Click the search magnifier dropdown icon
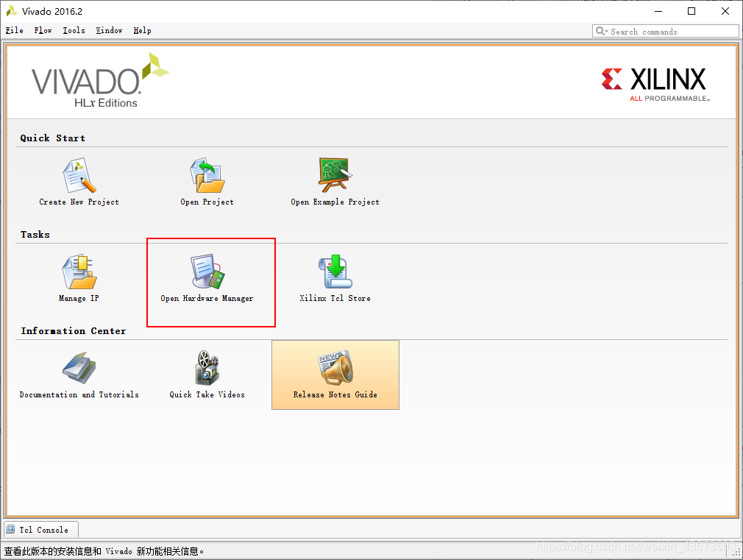Image resolution: width=743 pixels, height=560 pixels. (x=602, y=32)
